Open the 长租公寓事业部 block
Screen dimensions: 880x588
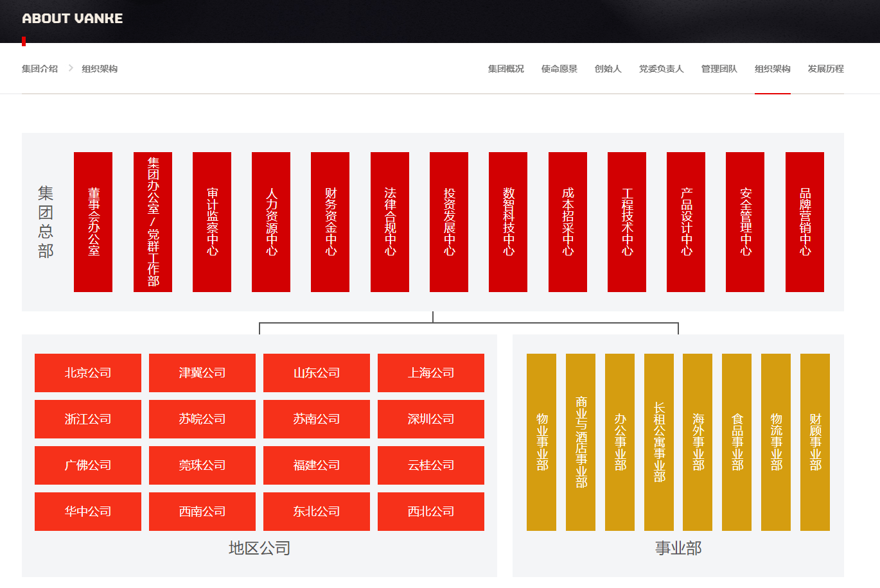659,442
